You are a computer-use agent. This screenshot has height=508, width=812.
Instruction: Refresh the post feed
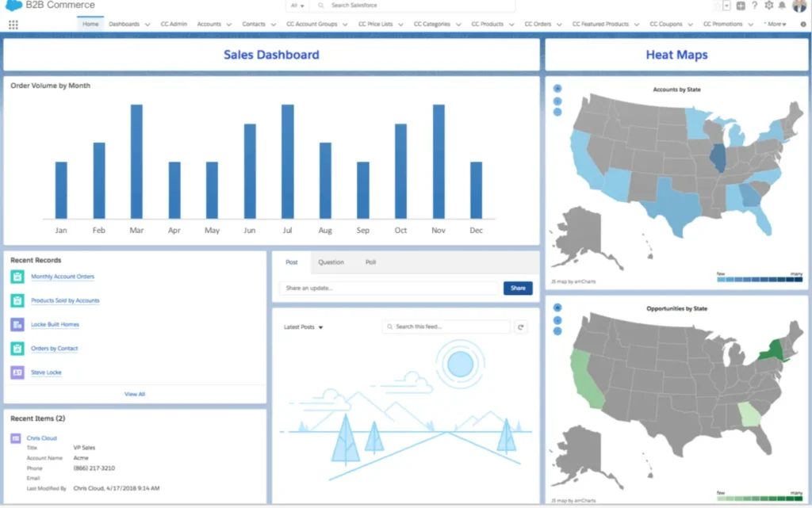521,327
